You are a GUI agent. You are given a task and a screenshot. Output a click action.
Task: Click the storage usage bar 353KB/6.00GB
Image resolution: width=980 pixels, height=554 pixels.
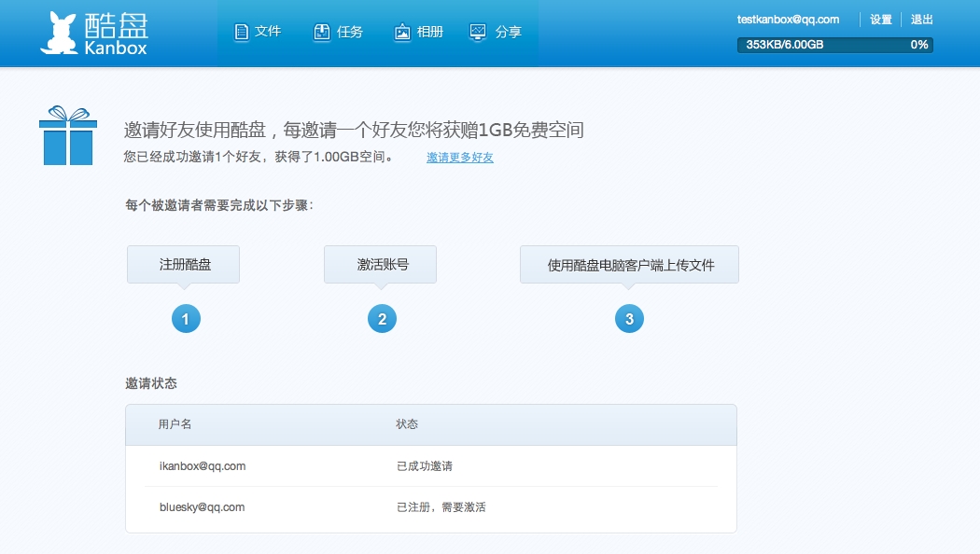pyautogui.click(x=834, y=45)
